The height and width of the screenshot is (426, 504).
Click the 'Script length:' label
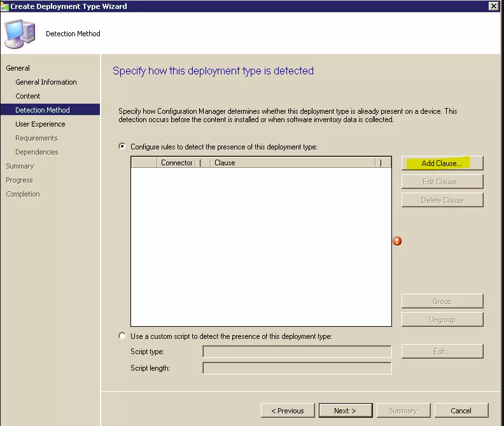[x=150, y=368]
